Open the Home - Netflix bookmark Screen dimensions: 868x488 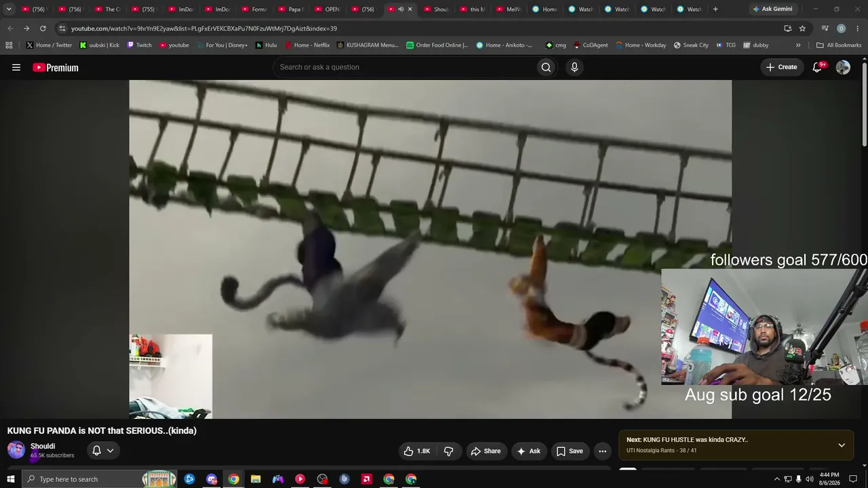point(307,45)
